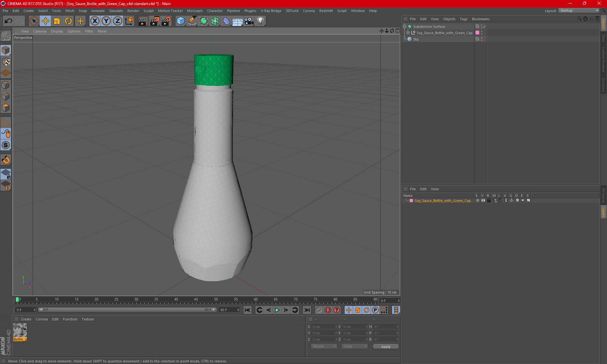Add a Camera object

(x=249, y=21)
